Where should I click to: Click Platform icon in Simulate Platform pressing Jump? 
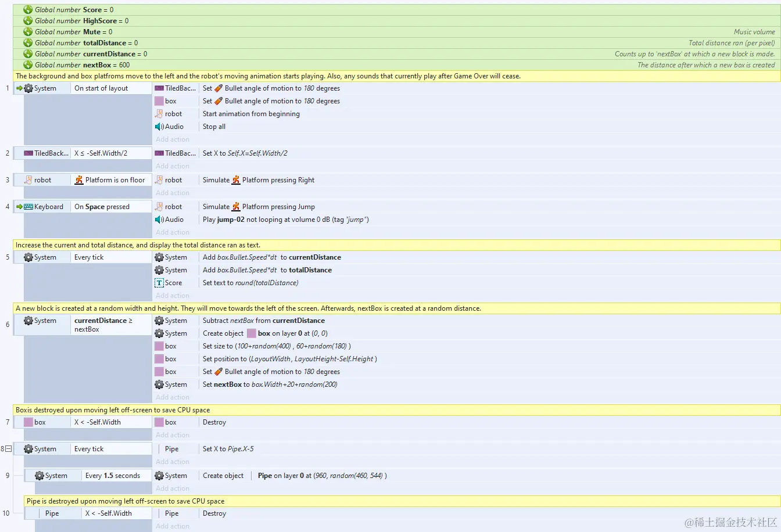(236, 207)
